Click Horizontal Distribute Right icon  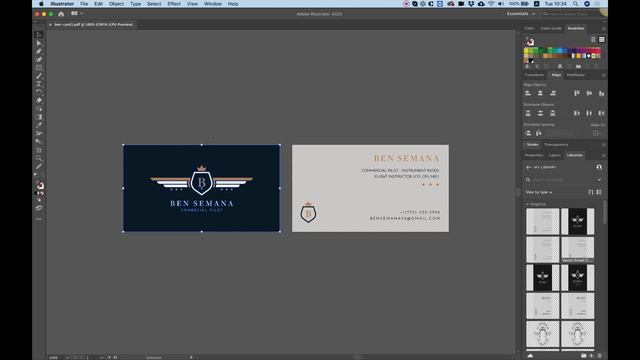pos(601,113)
